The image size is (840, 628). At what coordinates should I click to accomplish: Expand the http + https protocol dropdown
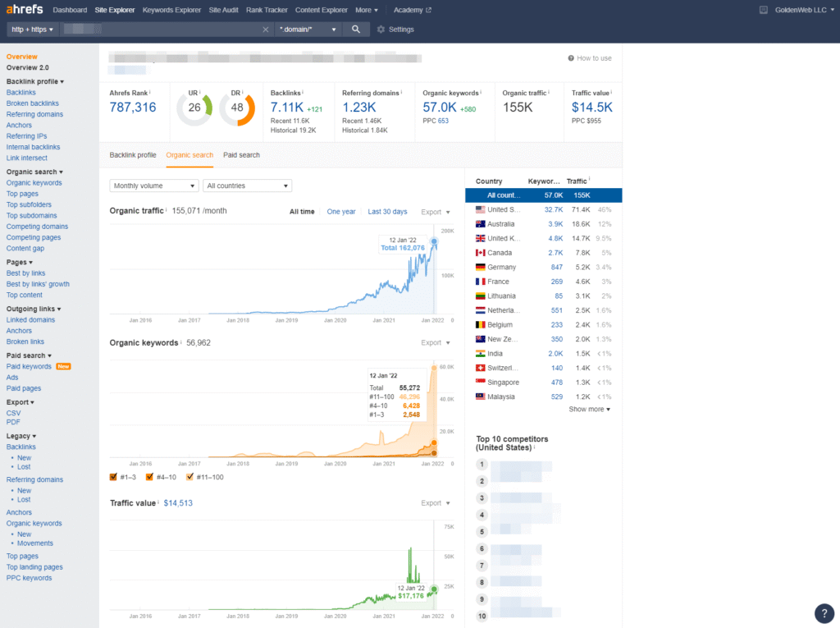pos(32,30)
